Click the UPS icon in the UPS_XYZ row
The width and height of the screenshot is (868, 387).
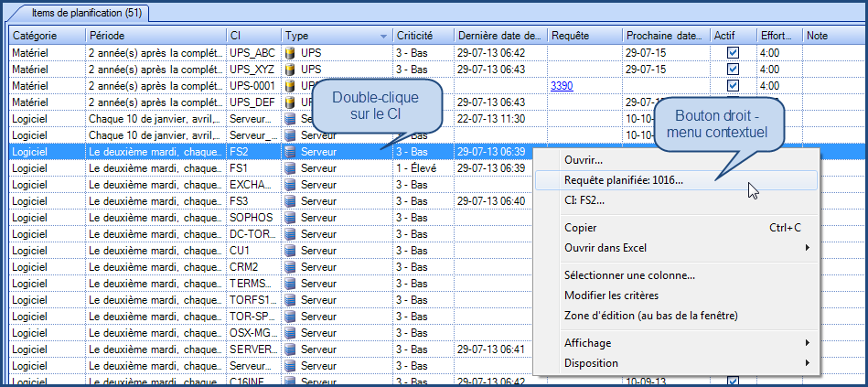[291, 70]
